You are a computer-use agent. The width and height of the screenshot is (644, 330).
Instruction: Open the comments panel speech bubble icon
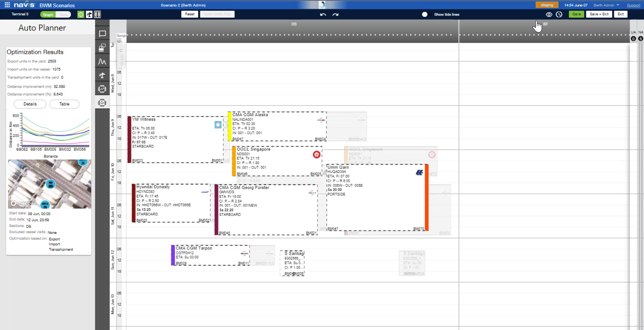102,34
